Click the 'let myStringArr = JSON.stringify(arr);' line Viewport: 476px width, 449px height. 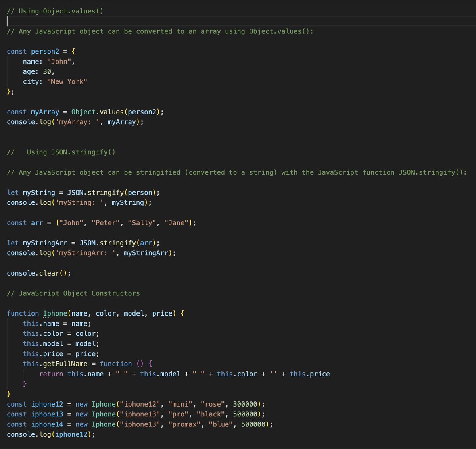point(83,243)
